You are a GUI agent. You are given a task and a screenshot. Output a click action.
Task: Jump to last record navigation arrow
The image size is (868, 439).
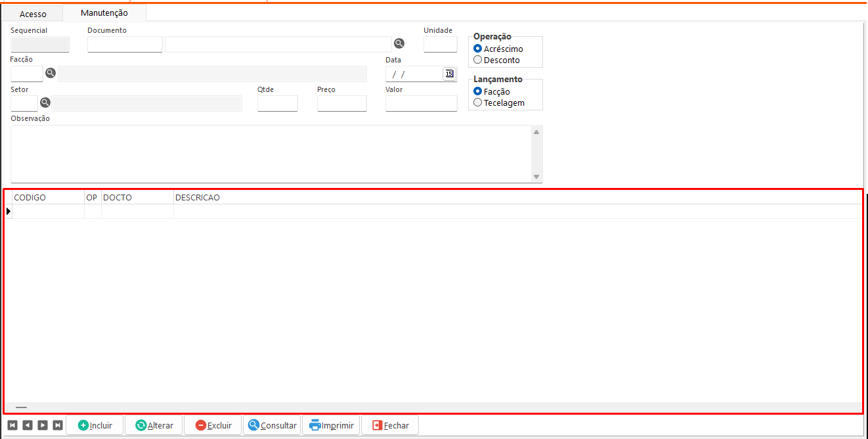(x=58, y=425)
